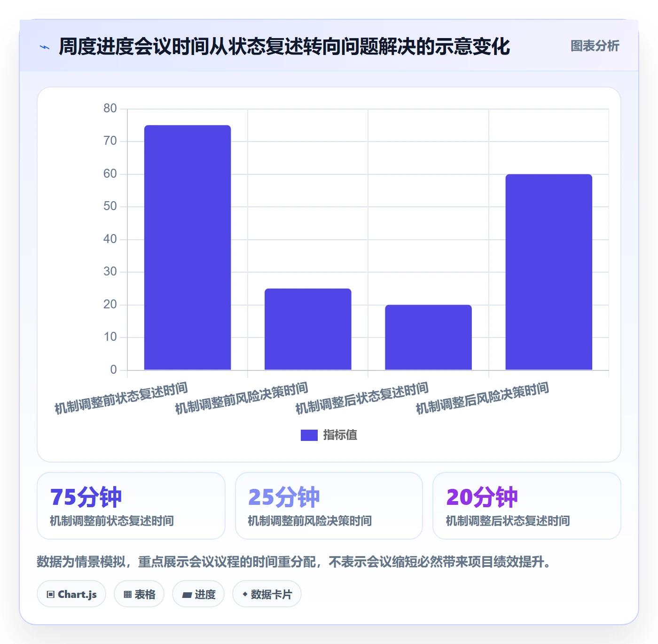The image size is (658, 644).
Task: Click the y-axis value 60
Action: 110,174
